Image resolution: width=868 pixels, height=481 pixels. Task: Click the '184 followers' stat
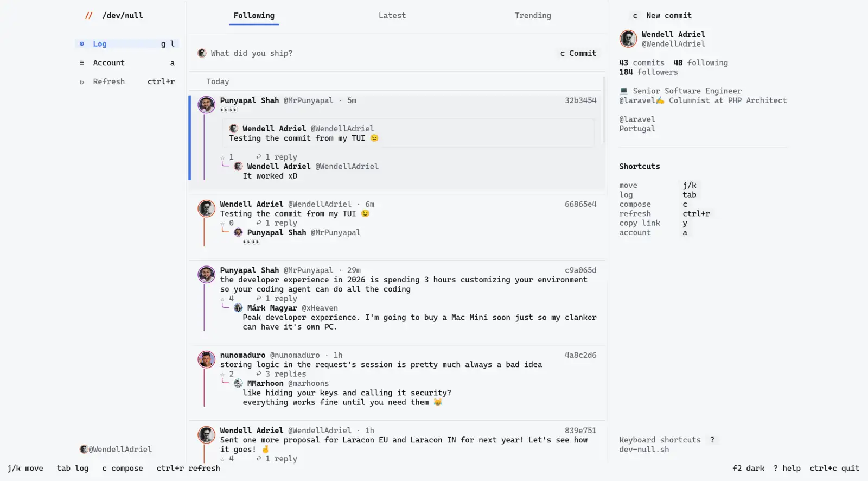click(648, 72)
